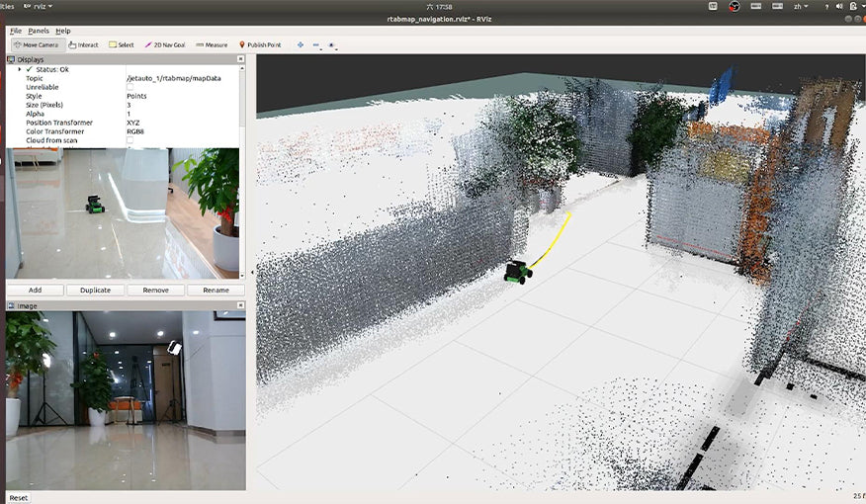Open the File menu
This screenshot has height=504, width=866.
tap(15, 31)
